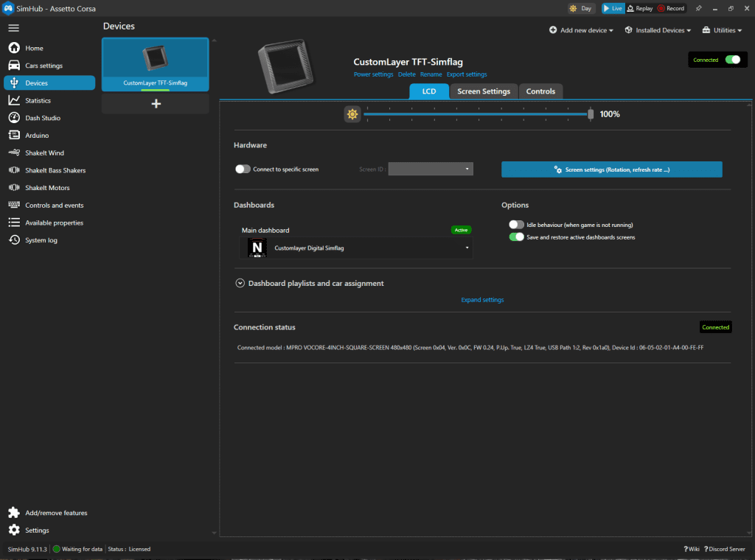Image resolution: width=755 pixels, height=560 pixels.
Task: Click the Arduino board icon
Action: click(x=13, y=136)
